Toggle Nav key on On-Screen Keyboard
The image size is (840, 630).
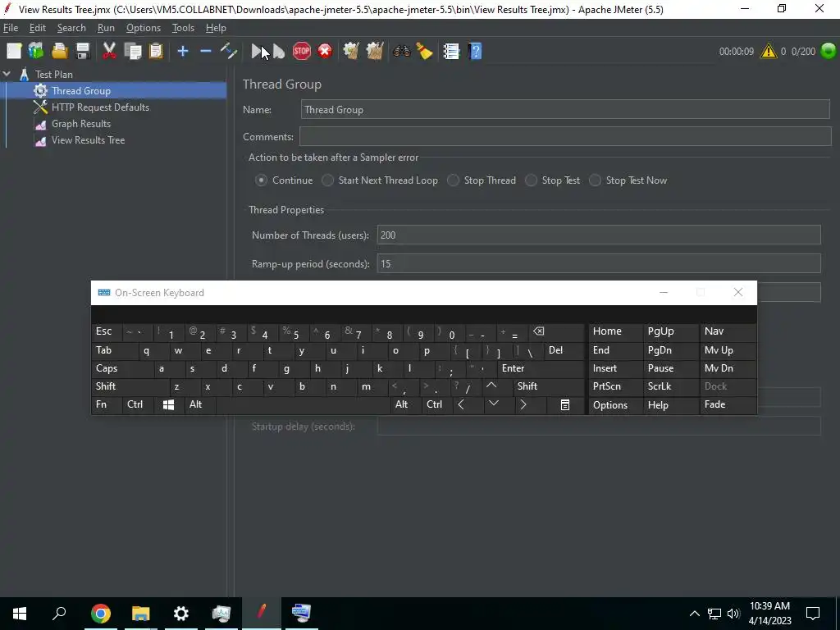(728, 331)
